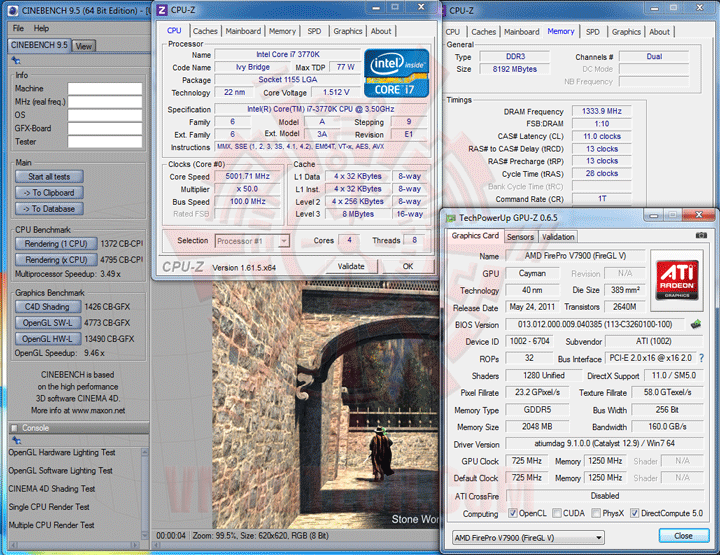Select the Graphics Card tab in GPU-Z
The width and height of the screenshot is (720, 555).
(x=475, y=235)
